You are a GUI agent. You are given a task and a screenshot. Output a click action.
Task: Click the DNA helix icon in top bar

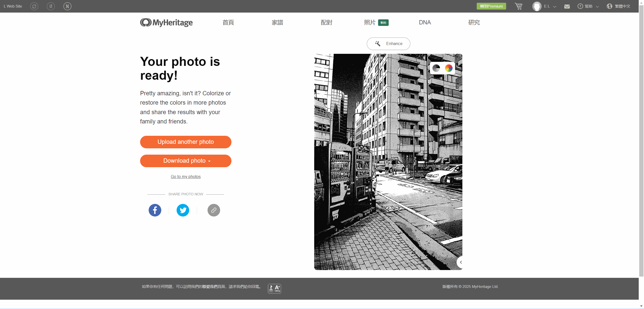point(67,6)
